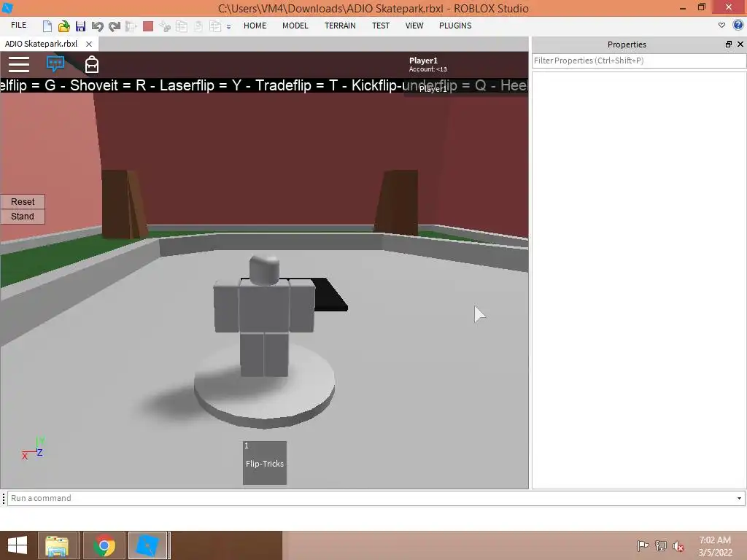
Task: Click the Reset button
Action: pos(23,202)
